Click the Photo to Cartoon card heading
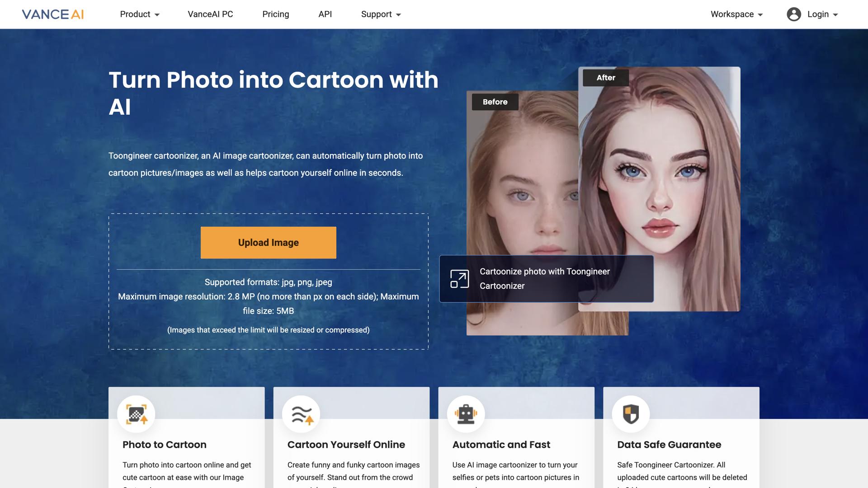868x488 pixels. click(164, 445)
